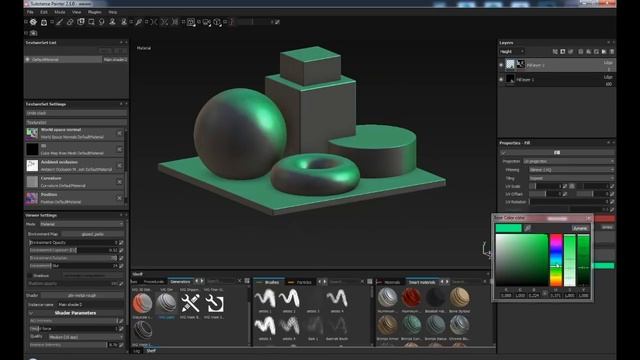This screenshot has width=640, height=360.
Task: Click the Instance name input field
Action: click(90, 304)
